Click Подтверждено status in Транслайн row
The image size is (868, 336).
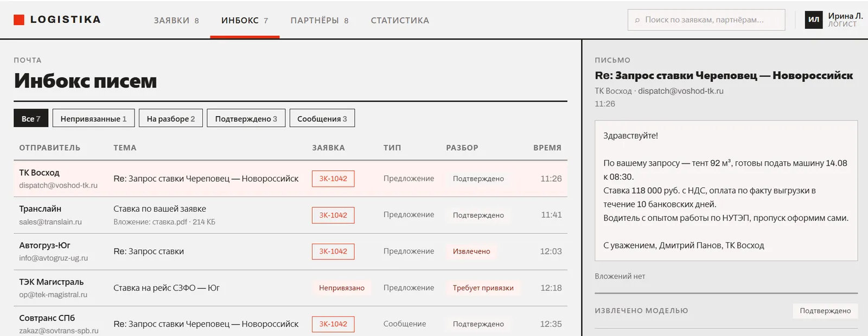[478, 215]
